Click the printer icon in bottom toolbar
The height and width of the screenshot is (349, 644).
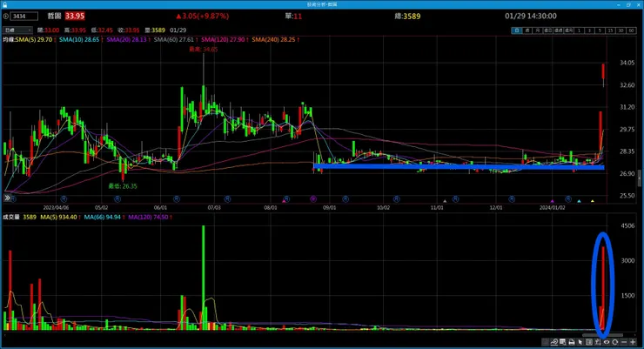571,342
